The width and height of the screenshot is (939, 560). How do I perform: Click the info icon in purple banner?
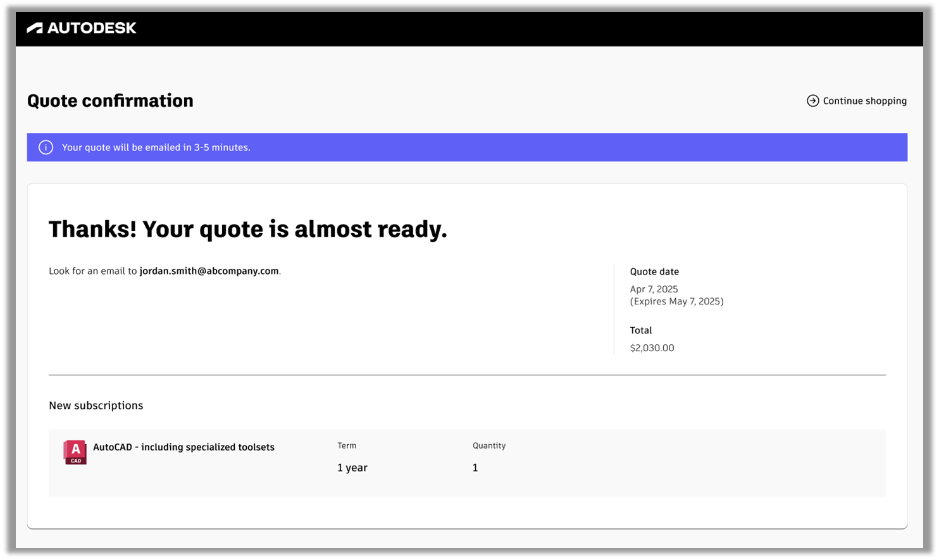tap(46, 147)
